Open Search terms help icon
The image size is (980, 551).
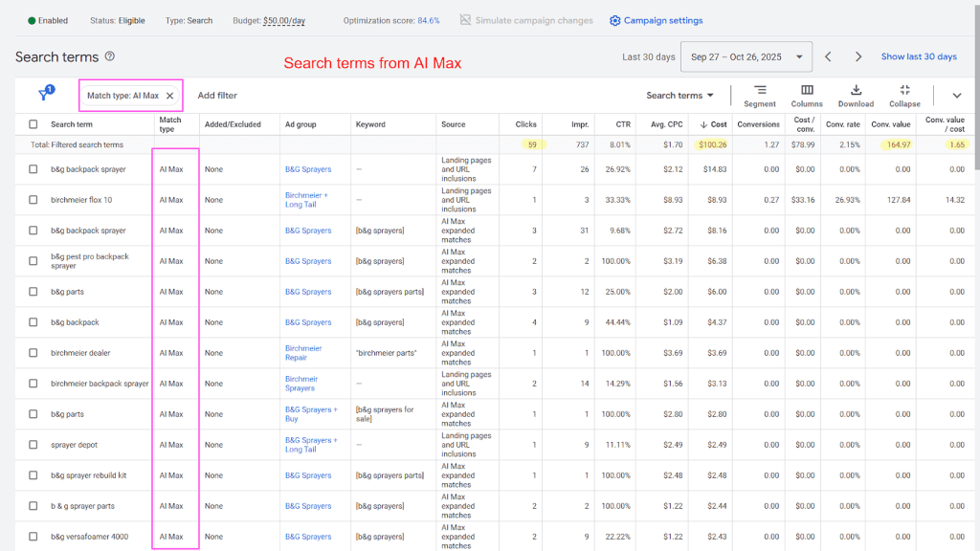(x=109, y=56)
